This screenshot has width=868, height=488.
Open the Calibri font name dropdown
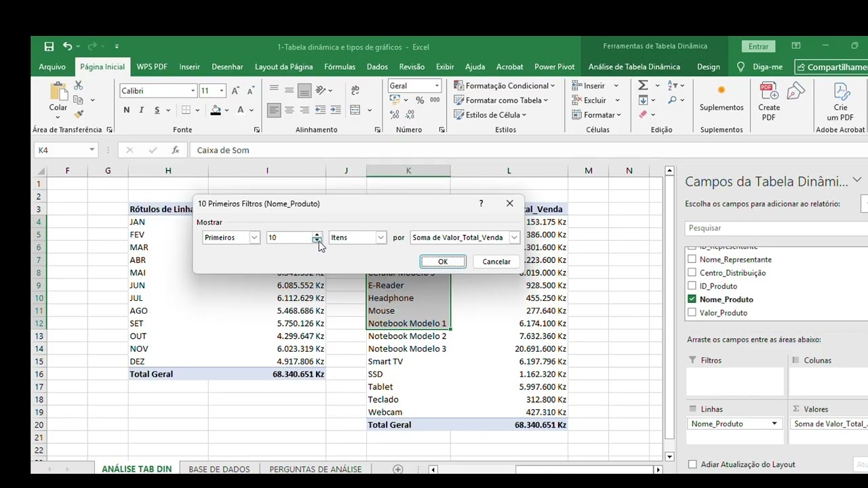[193, 91]
